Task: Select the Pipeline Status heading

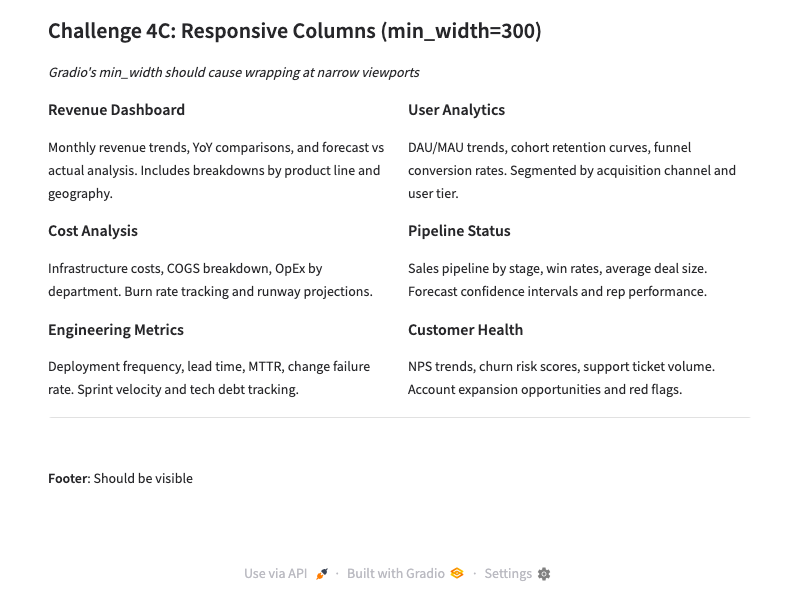Action: click(459, 231)
